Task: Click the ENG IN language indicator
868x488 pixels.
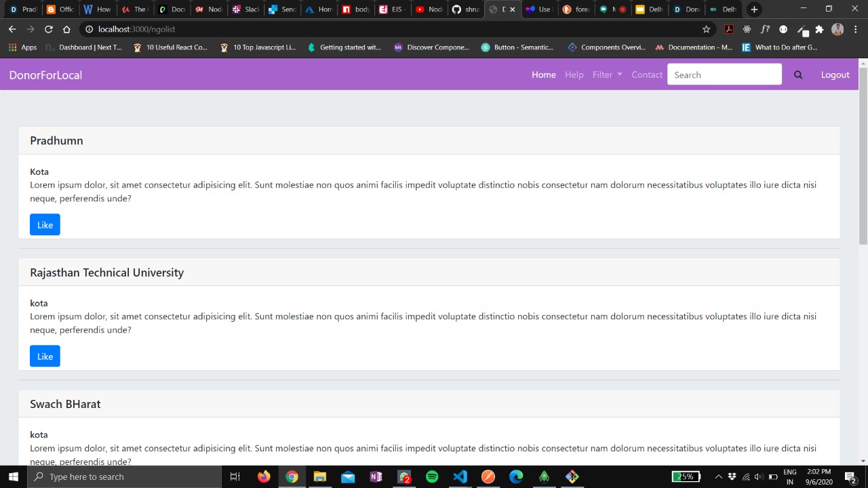Action: [x=790, y=476]
